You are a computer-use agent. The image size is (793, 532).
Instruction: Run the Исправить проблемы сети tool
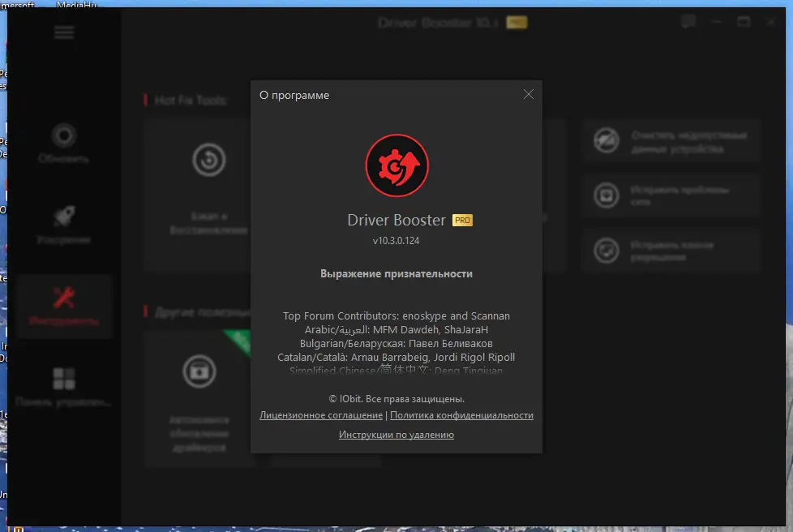[671, 195]
